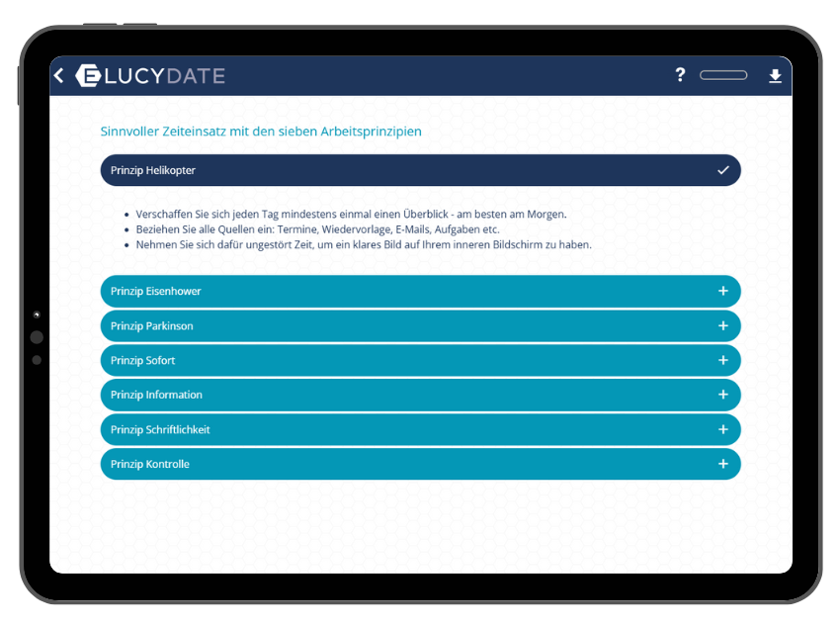The image size is (840, 628).
Task: Click plus icon on Prinzip Eisenhower
Action: tap(723, 291)
